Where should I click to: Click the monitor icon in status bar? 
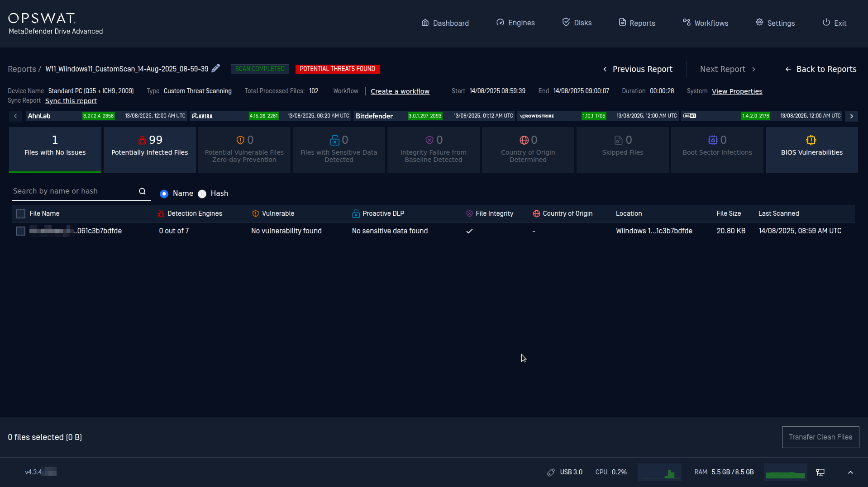820,473
